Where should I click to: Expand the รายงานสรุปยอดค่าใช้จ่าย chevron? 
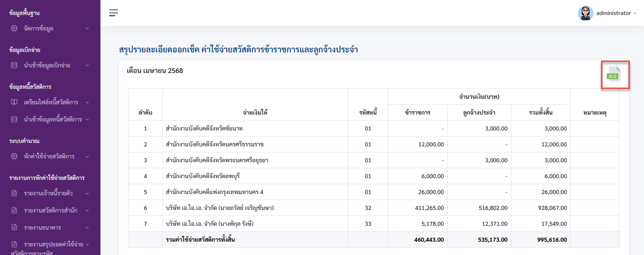click(87, 244)
